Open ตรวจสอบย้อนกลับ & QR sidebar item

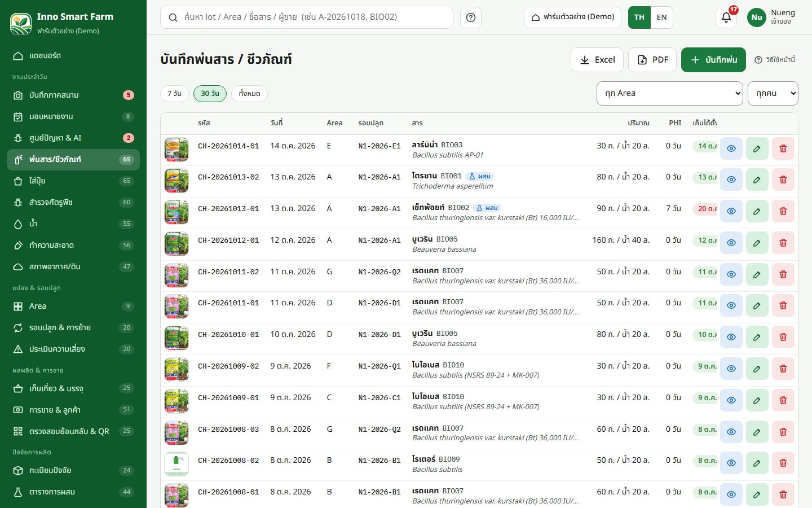click(x=73, y=432)
